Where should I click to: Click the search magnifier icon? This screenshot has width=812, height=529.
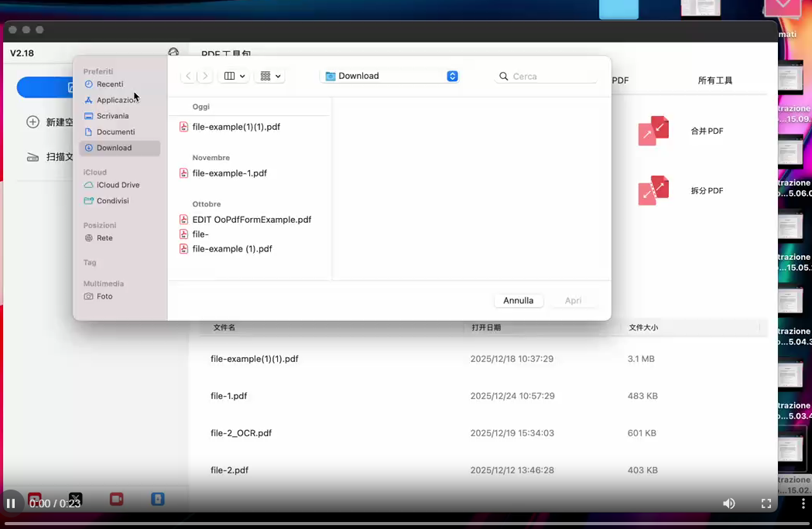coord(503,76)
